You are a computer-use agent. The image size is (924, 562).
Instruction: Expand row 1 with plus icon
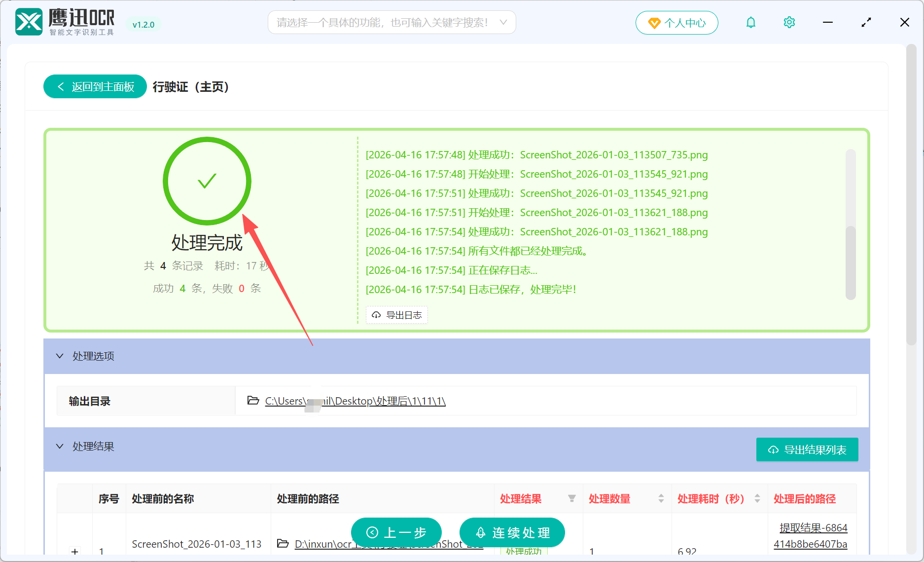click(75, 551)
